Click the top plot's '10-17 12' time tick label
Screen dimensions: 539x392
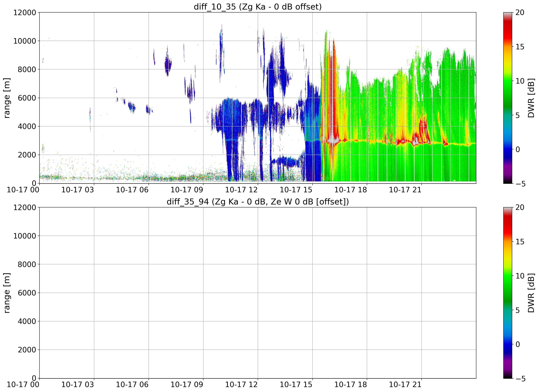[241, 190]
